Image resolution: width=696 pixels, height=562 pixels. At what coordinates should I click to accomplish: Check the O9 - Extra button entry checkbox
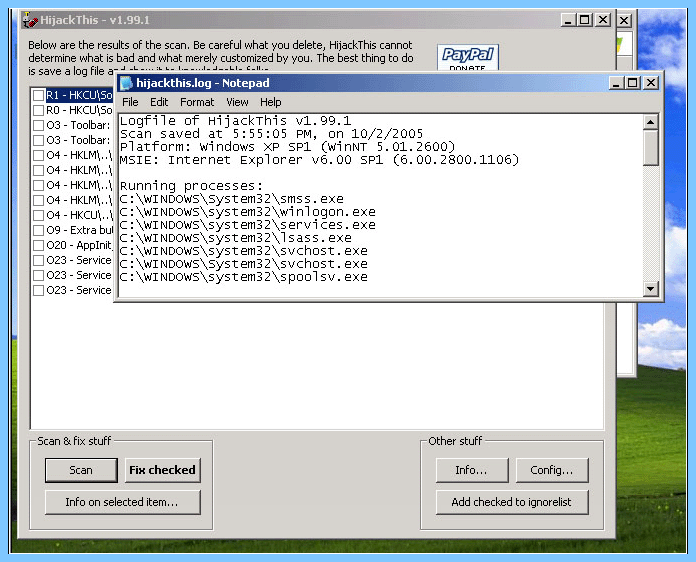tap(39, 230)
